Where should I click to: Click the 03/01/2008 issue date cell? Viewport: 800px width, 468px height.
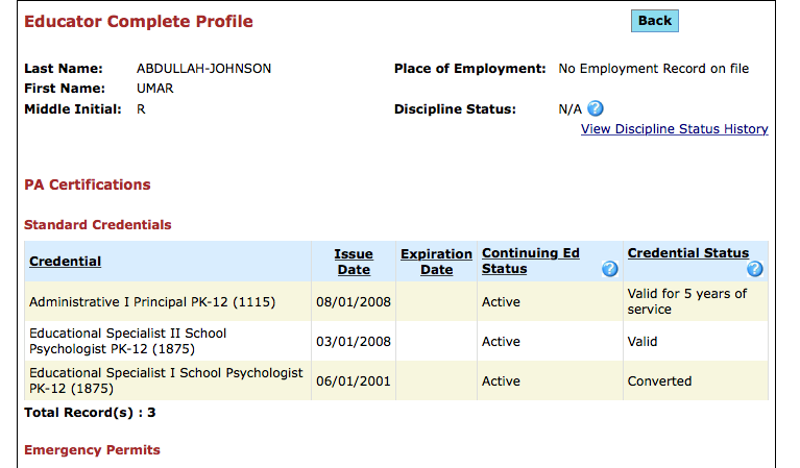pyautogui.click(x=354, y=341)
